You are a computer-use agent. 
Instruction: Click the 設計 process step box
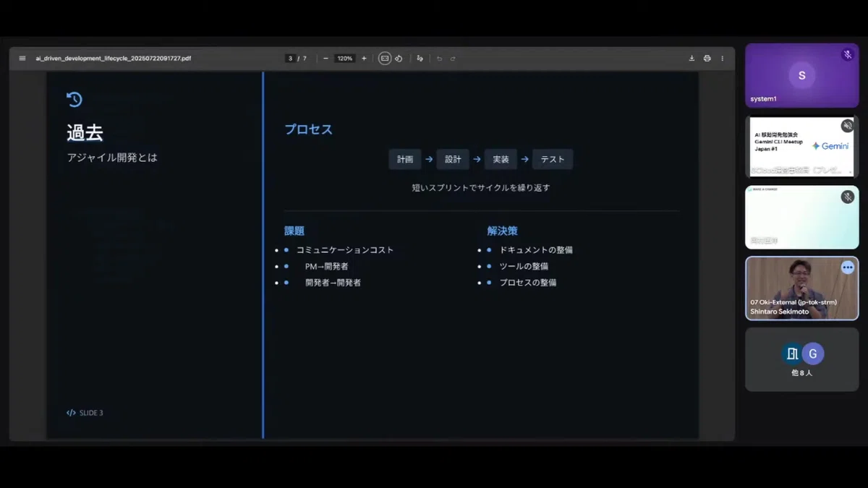pos(453,159)
